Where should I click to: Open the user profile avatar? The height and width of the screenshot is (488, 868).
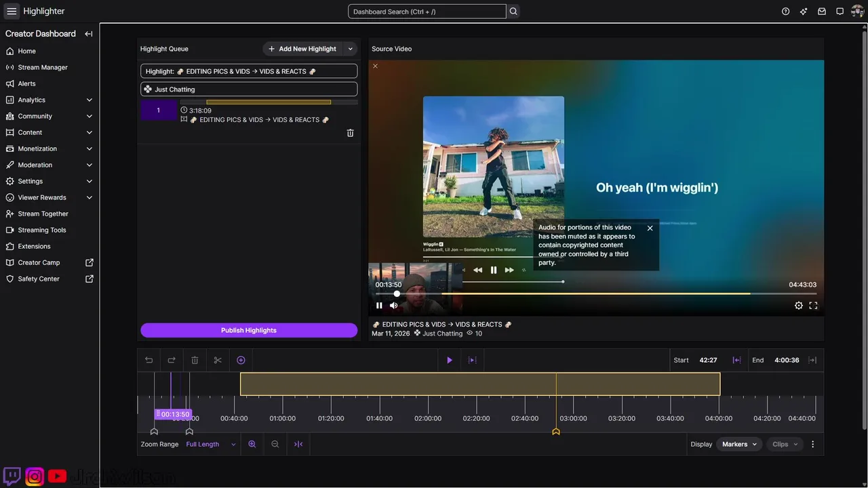coord(858,12)
